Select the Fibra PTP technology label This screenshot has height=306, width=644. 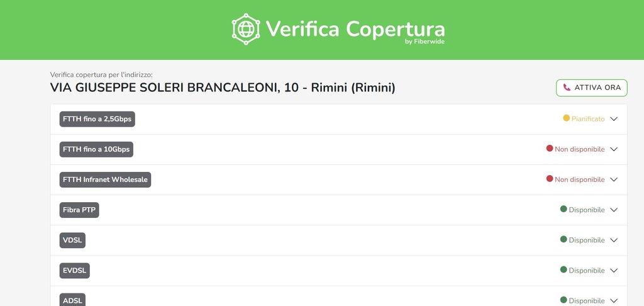tap(79, 210)
